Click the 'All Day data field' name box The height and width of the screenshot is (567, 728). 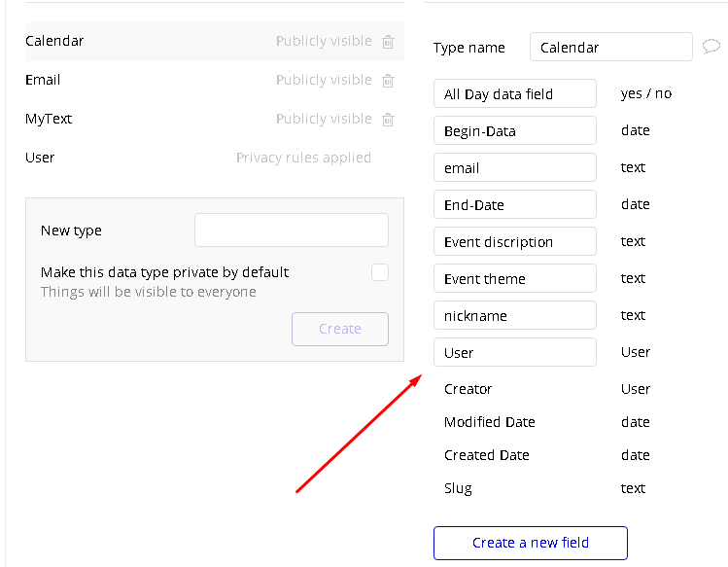tap(515, 93)
